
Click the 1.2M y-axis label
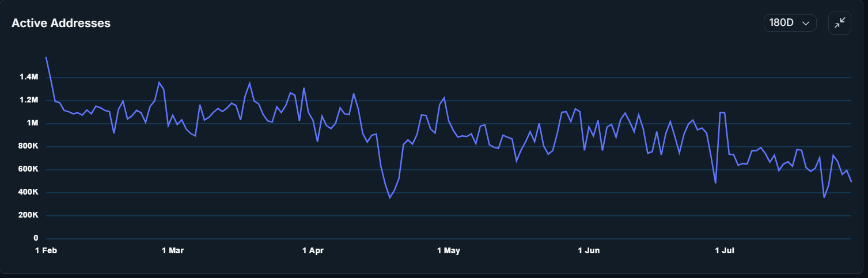coord(28,100)
